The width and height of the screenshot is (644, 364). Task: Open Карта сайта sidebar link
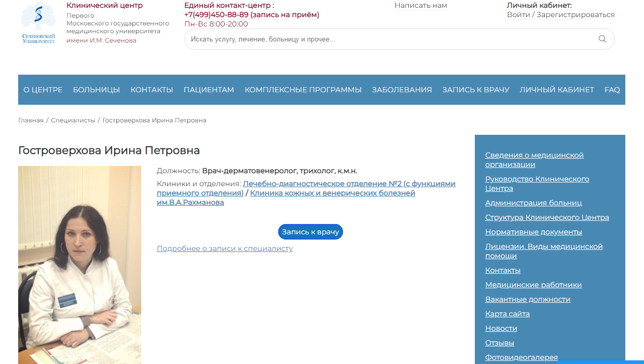[x=508, y=314]
